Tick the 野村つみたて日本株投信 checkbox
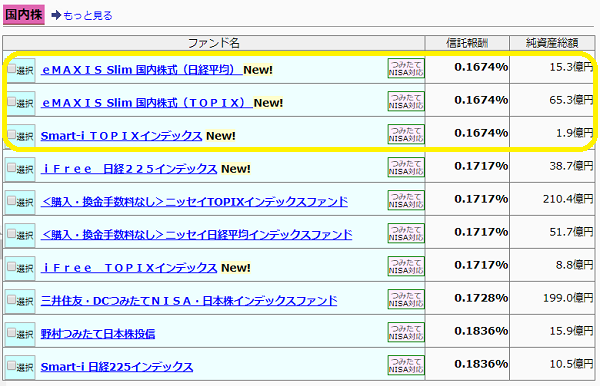Image resolution: width=600 pixels, height=386 pixels. click(x=11, y=332)
